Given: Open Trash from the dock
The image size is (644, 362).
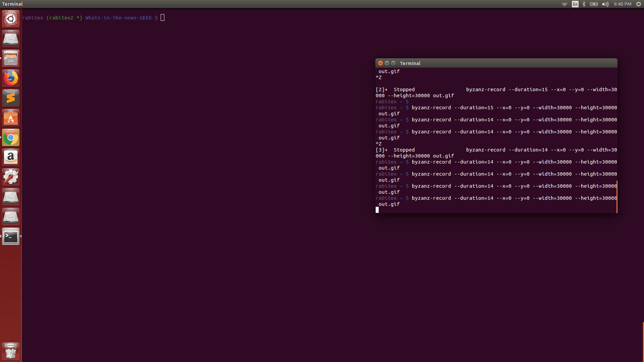Looking at the screenshot, I should click(11, 351).
